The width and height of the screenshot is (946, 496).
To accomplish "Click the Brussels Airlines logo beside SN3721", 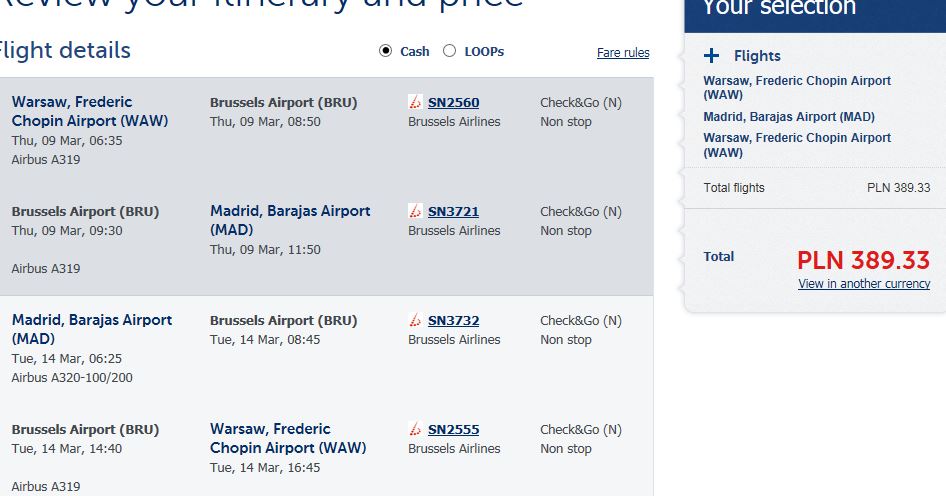I will coord(414,211).
